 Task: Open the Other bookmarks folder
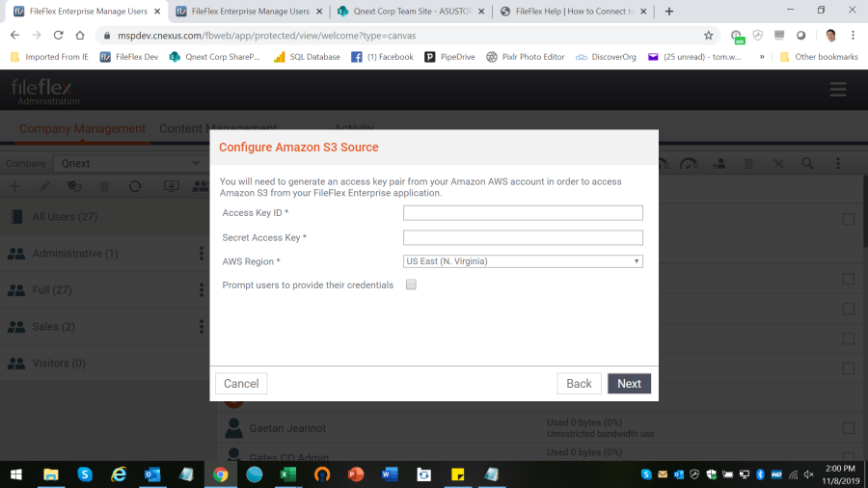pyautogui.click(x=819, y=57)
